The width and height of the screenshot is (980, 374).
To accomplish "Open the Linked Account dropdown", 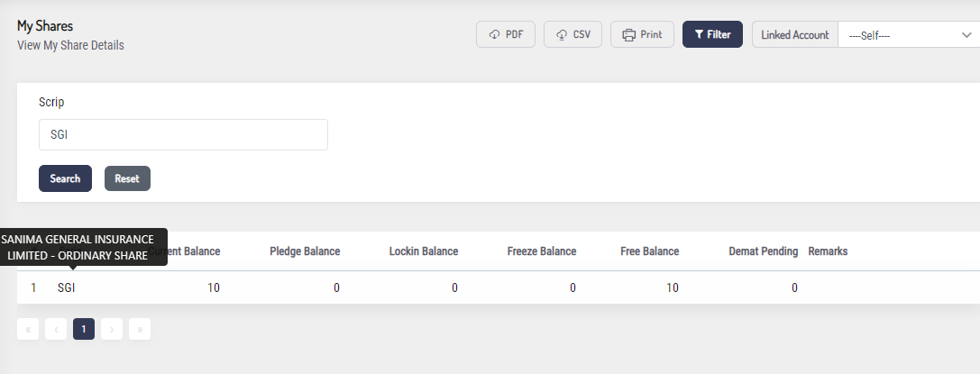I will click(908, 35).
